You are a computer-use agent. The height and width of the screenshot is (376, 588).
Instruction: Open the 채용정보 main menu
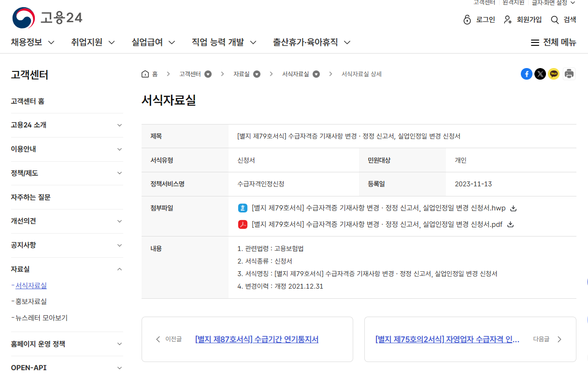point(33,42)
